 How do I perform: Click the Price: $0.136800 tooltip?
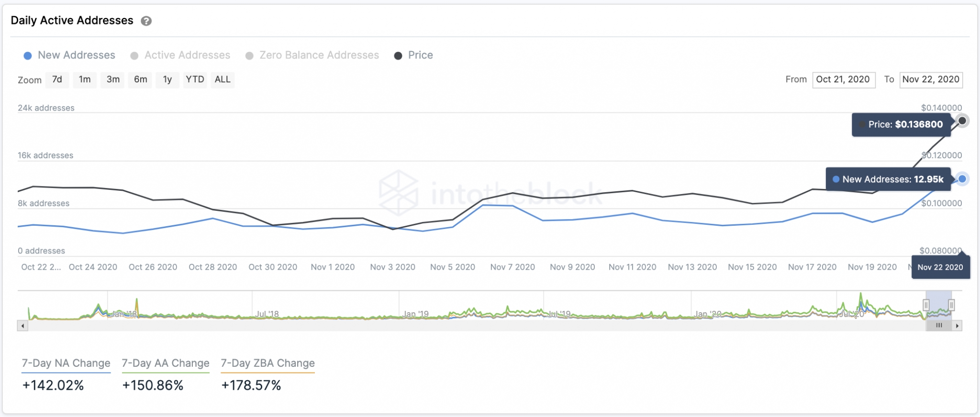pos(901,125)
